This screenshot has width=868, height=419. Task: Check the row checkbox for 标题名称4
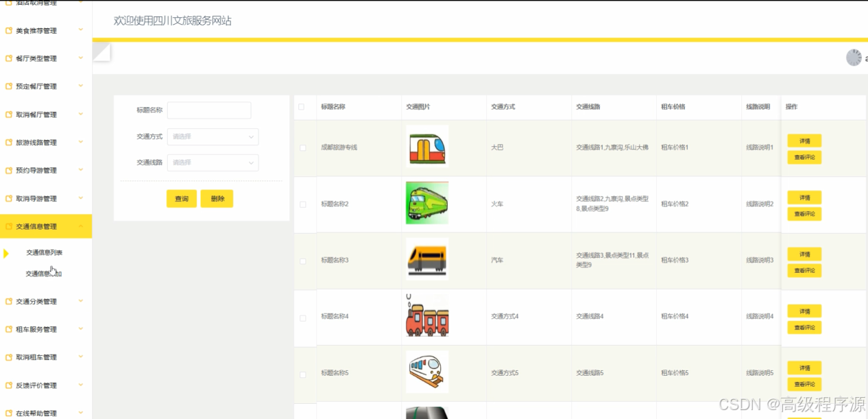coord(302,318)
